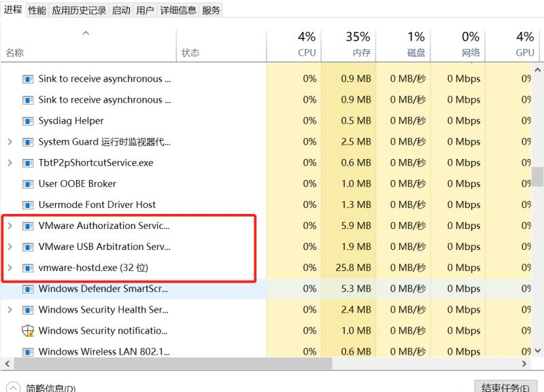
Task: Click the Windows Defender SmartScreen process icon
Action: point(28,289)
